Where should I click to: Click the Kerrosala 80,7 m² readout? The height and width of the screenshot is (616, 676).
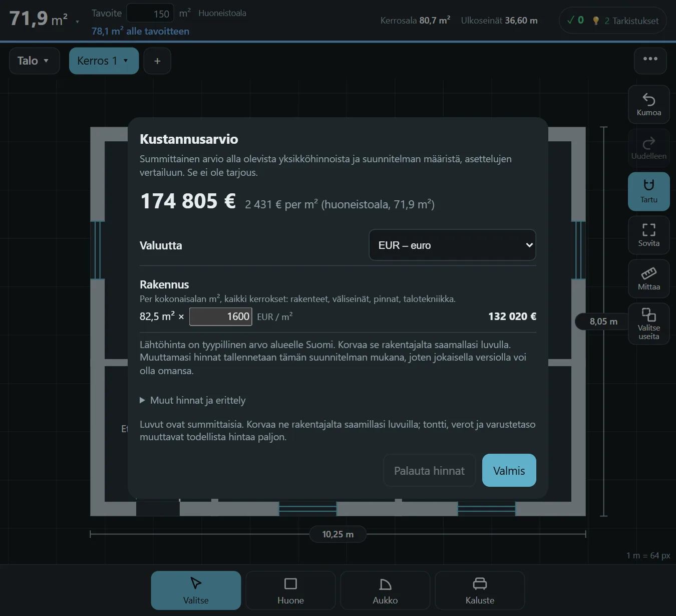pyautogui.click(x=415, y=21)
